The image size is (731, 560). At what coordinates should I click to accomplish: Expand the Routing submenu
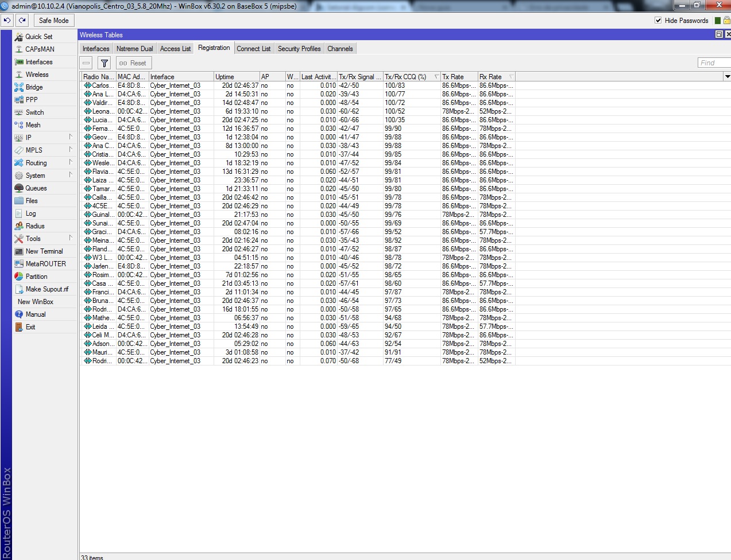pos(45,163)
